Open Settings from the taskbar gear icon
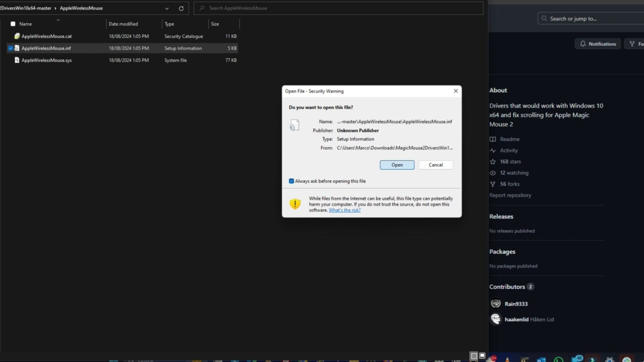Screen dimensions: 644x362 [x=608, y=359]
